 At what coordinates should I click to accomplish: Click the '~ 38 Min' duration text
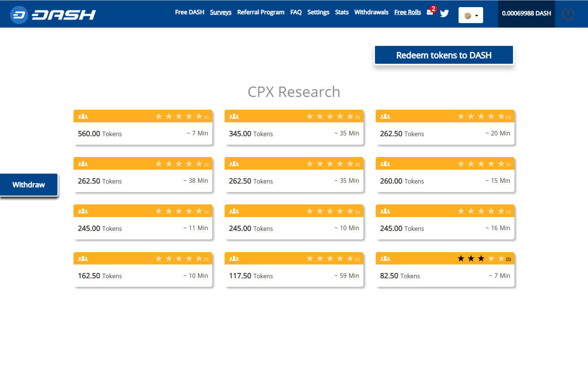click(x=196, y=181)
